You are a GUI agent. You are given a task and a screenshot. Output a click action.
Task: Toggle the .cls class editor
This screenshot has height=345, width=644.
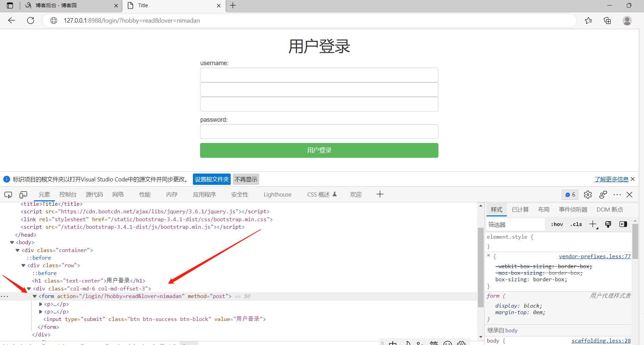[x=576, y=224]
